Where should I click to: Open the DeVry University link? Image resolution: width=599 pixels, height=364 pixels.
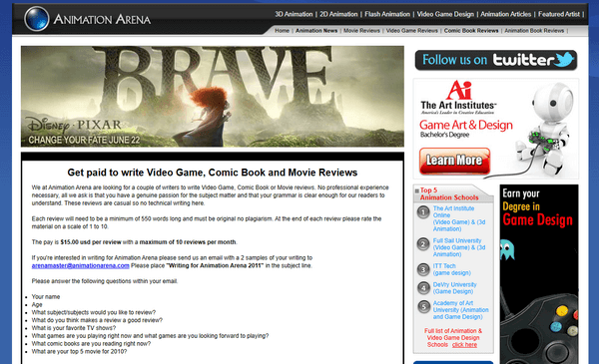[454, 287]
